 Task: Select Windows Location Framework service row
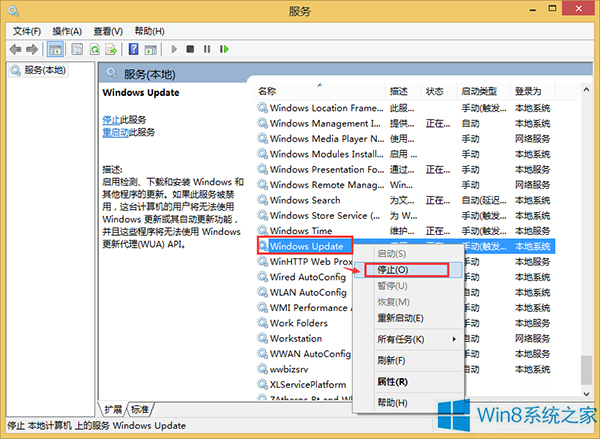coord(405,108)
